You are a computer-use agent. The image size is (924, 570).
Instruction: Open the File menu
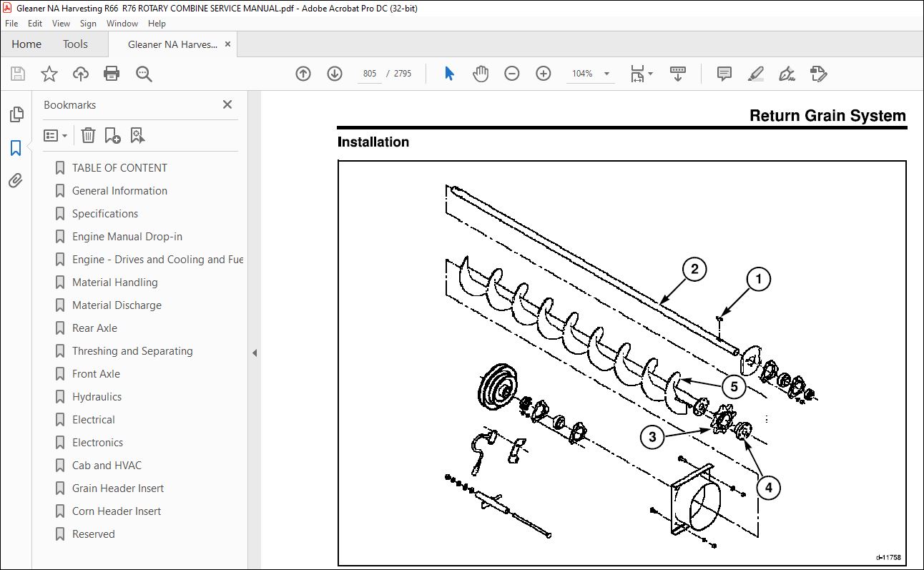coord(11,24)
